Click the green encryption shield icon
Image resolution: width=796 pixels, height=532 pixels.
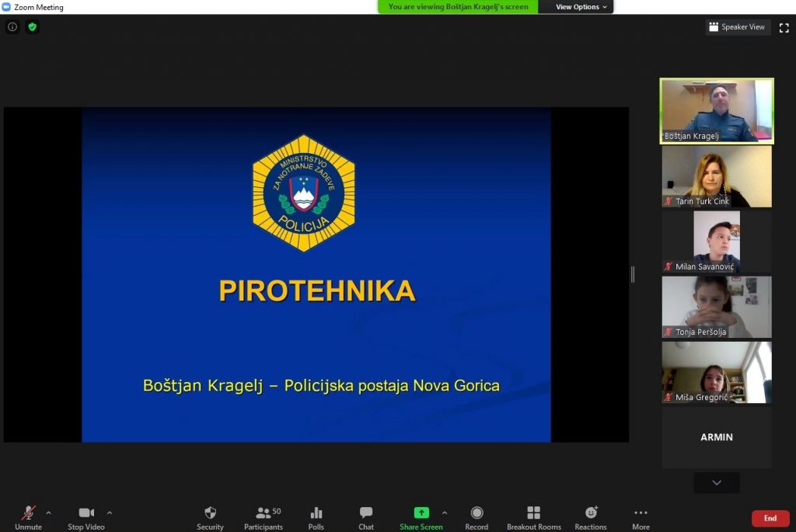tap(33, 27)
